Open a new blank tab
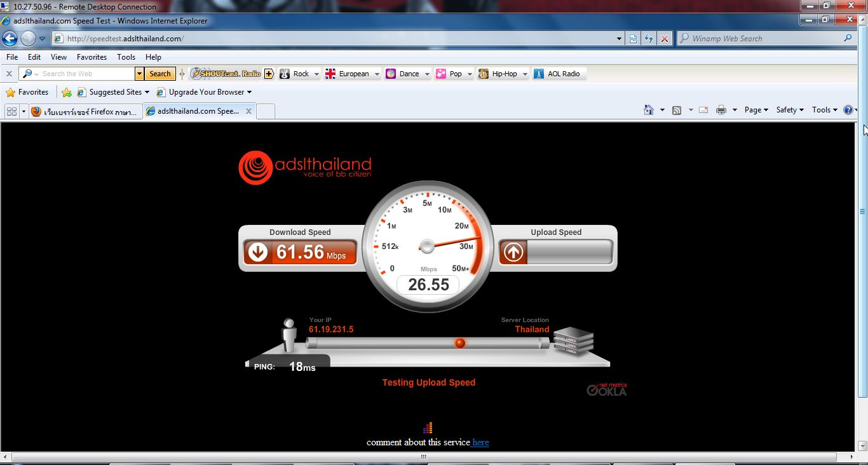Image resolution: width=868 pixels, height=465 pixels. [266, 112]
